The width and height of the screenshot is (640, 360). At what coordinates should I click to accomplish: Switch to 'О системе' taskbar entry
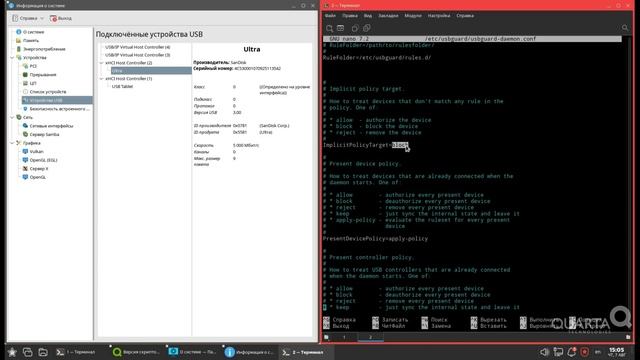[x=193, y=352]
